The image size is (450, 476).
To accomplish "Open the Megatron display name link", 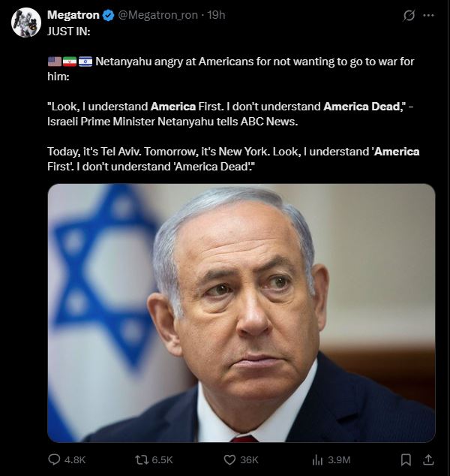I will click(73, 15).
